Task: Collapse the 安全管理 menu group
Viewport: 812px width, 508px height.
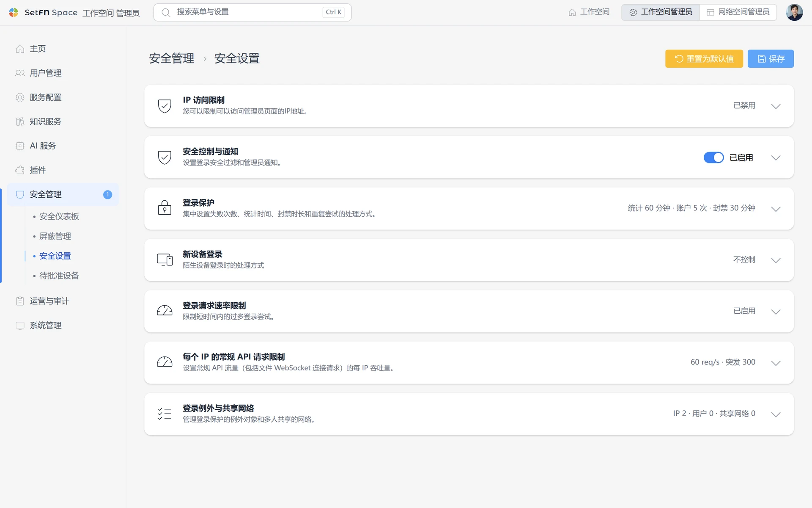Action: click(63, 194)
